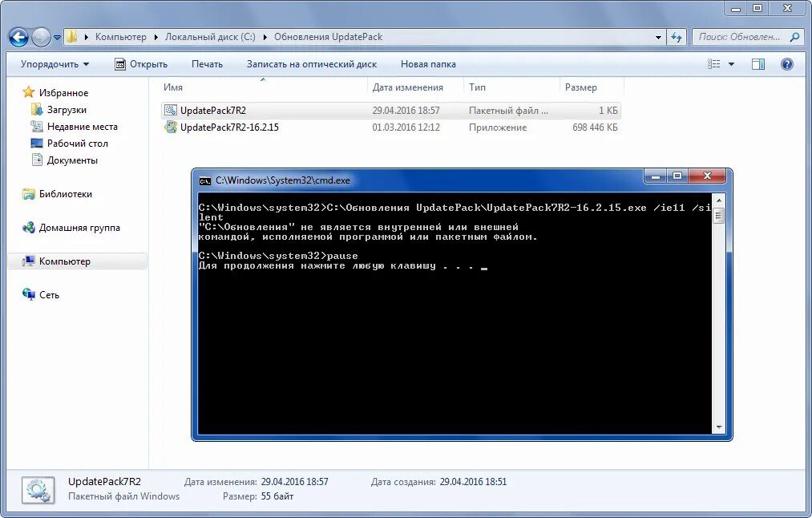
Task: Open the recent pages dropdown arrow
Action: tap(56, 38)
